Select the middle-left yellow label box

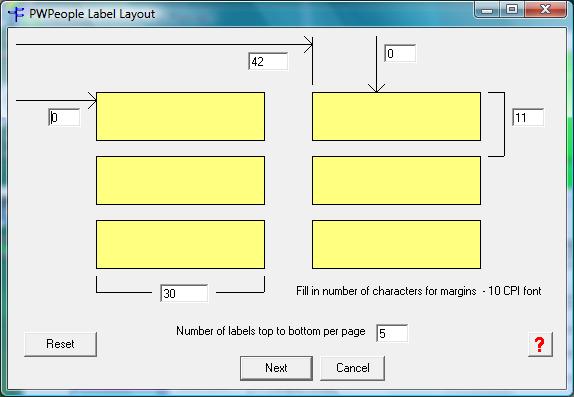[180, 181]
